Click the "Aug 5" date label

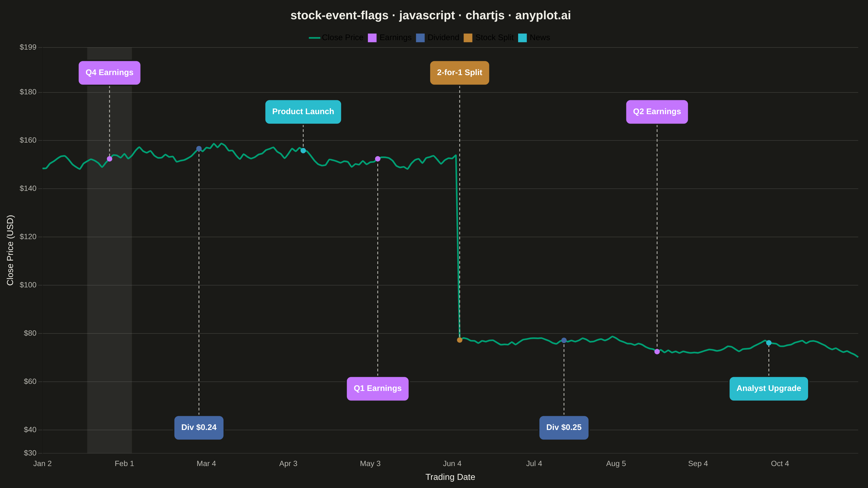(616, 464)
